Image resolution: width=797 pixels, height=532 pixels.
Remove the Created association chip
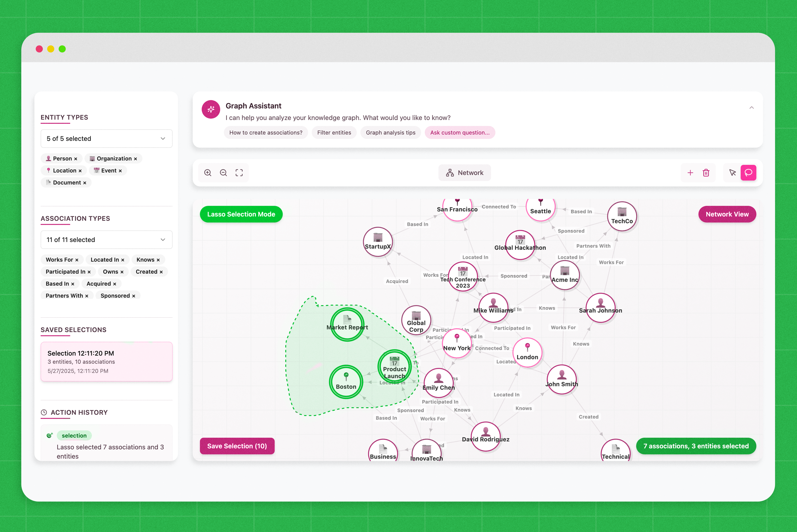tap(161, 272)
